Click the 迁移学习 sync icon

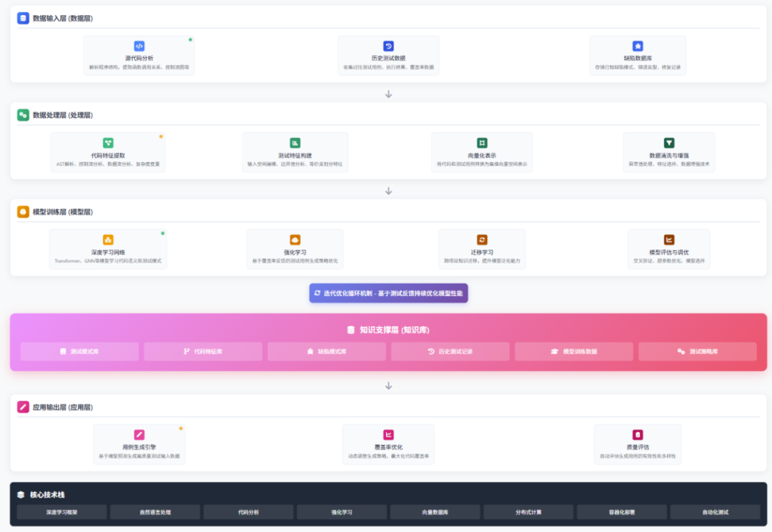(x=482, y=240)
